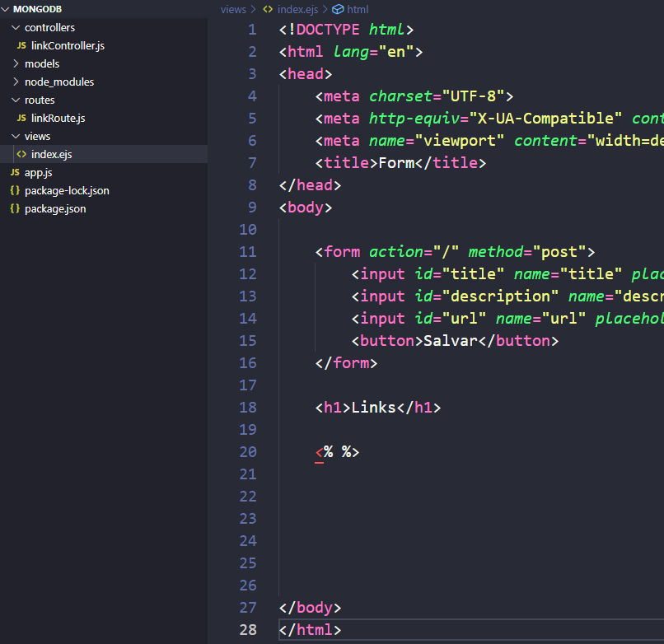Click the "UTF-8" charset value
The width and height of the screenshot is (664, 644).
click(x=473, y=96)
